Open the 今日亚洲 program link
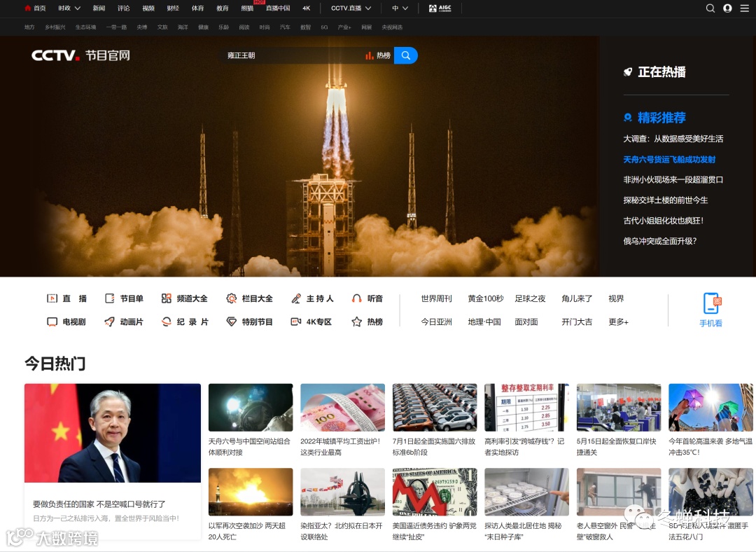756x552 pixels. pos(436,322)
